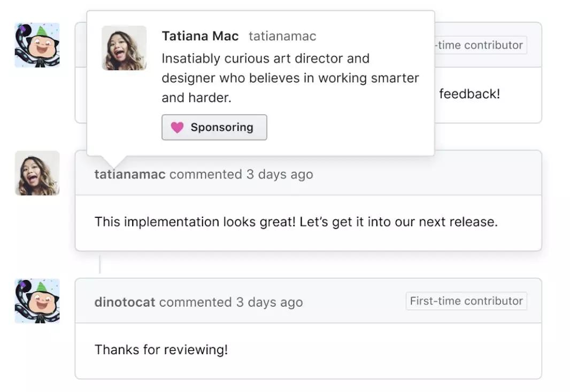Click the pink heart icon on Sponsoring
Screen dimensions: 570x392
pyautogui.click(x=177, y=128)
